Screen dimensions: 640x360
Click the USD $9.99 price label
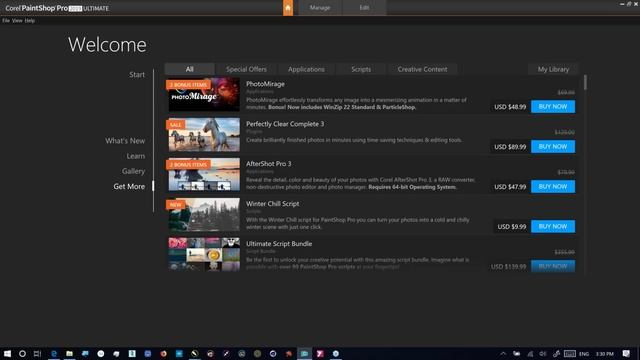coord(512,227)
